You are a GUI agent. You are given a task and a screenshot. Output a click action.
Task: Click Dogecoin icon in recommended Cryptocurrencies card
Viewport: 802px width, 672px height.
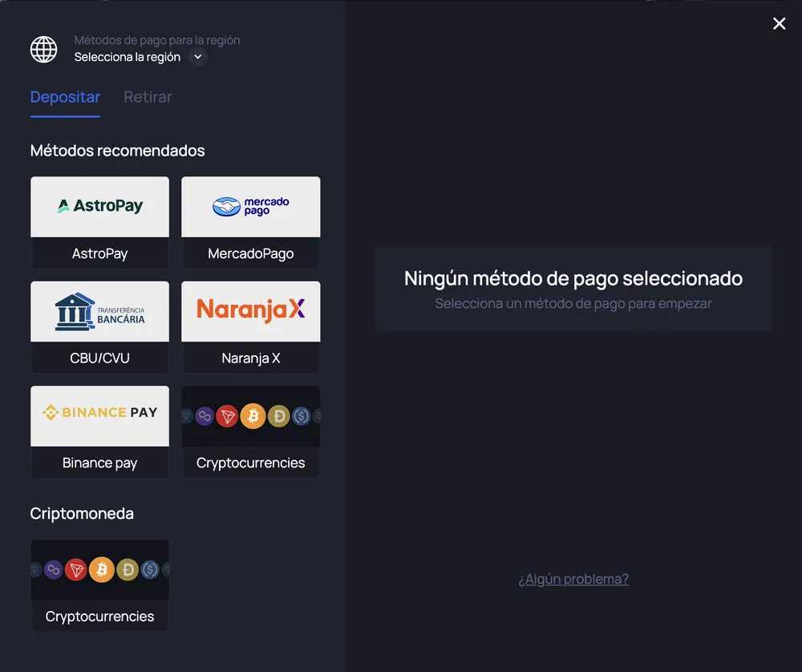pos(279,416)
